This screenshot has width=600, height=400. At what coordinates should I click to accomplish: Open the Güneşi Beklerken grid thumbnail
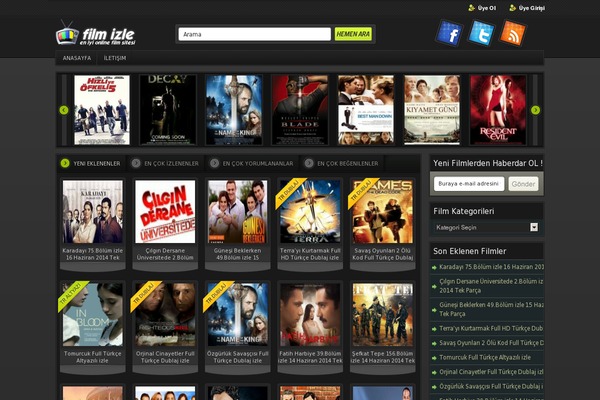[x=238, y=212]
